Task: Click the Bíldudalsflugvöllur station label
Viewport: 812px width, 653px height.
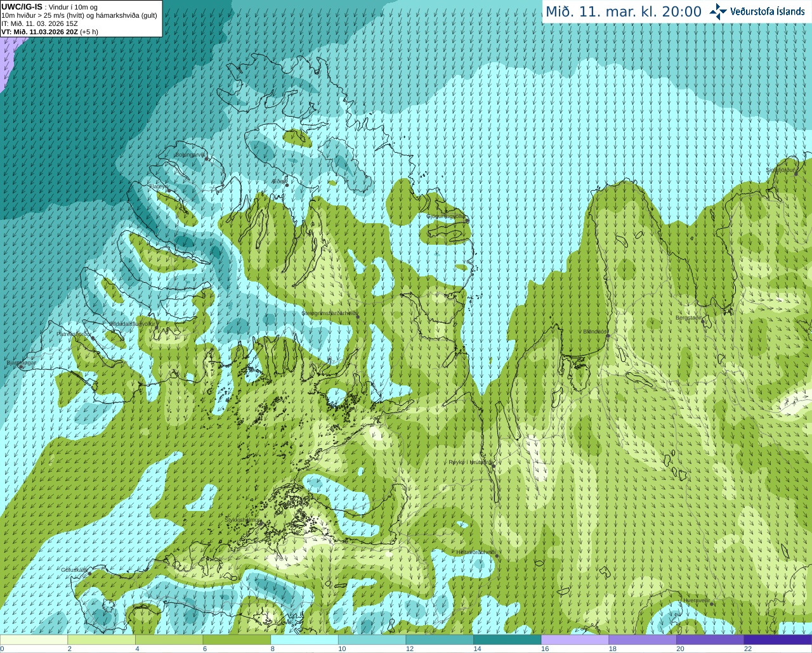Action: [132, 323]
